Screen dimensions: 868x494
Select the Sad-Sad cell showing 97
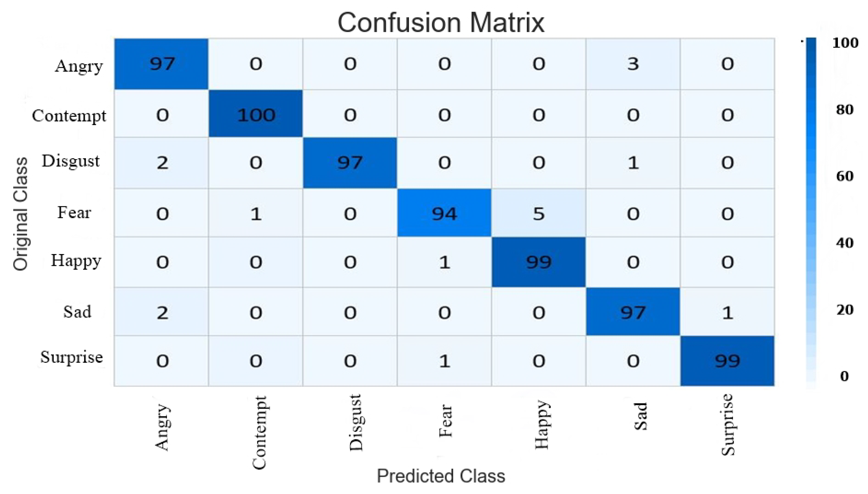tap(633, 311)
